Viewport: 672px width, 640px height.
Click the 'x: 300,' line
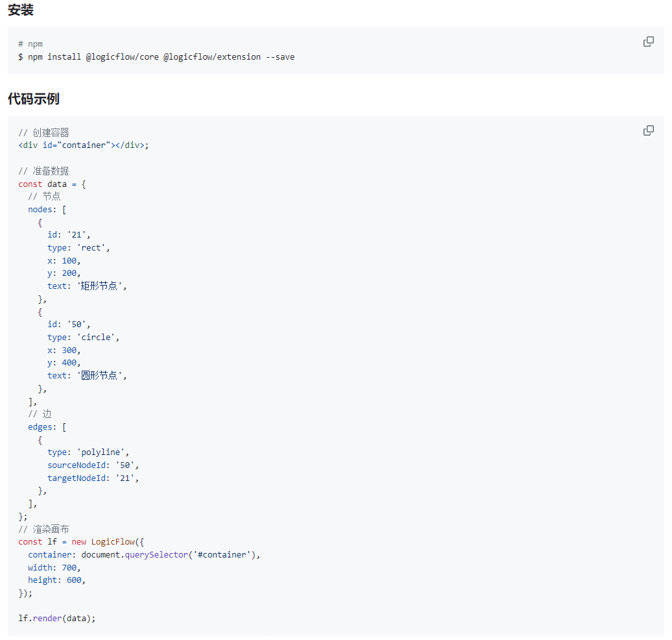[64, 350]
